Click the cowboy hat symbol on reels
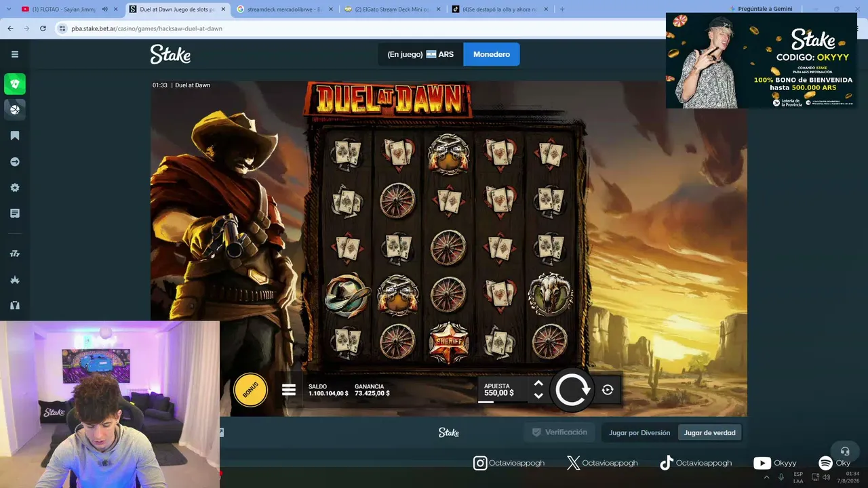Image resolution: width=868 pixels, height=488 pixels. 347,296
